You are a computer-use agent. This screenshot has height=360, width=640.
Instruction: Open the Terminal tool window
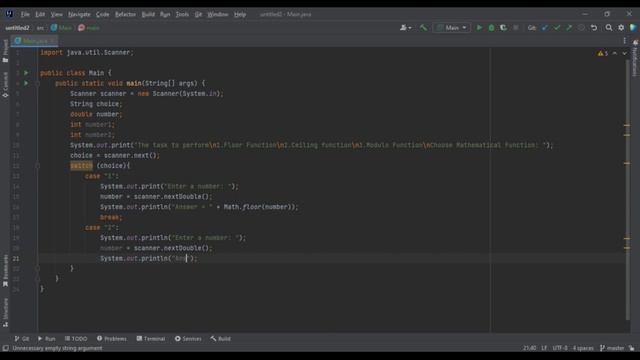[151, 338]
